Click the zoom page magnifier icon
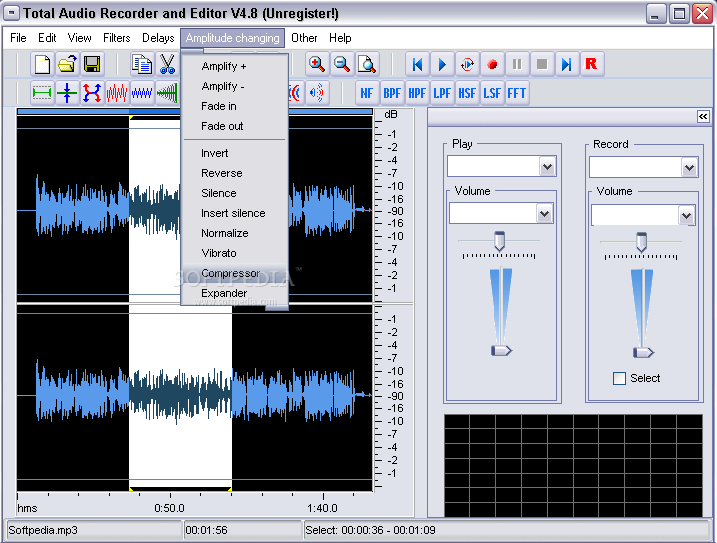The image size is (717, 543). [367, 64]
